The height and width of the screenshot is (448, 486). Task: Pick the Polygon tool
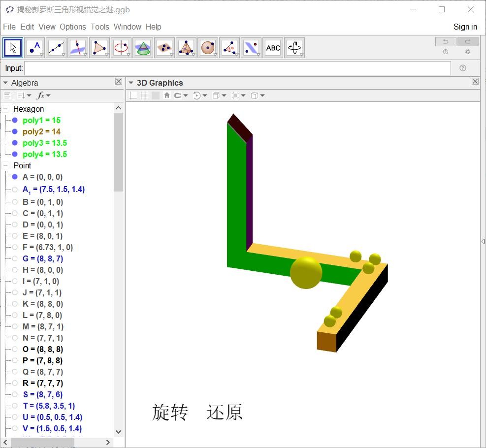click(x=99, y=48)
